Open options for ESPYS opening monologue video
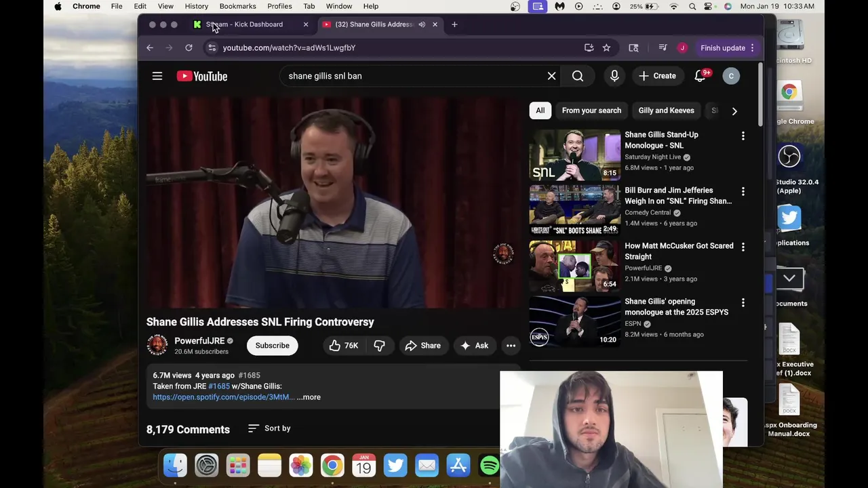868x488 pixels. point(743,303)
